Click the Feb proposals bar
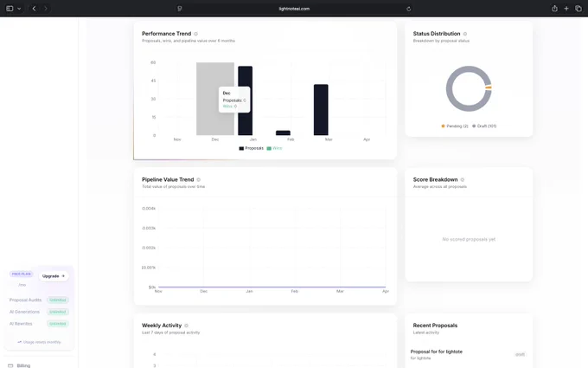The image size is (588, 368). click(x=283, y=133)
